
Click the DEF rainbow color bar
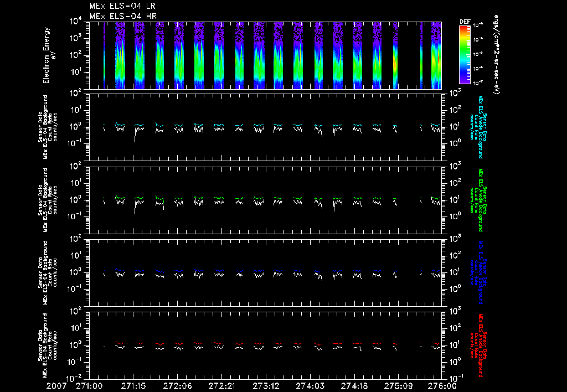[465, 55]
